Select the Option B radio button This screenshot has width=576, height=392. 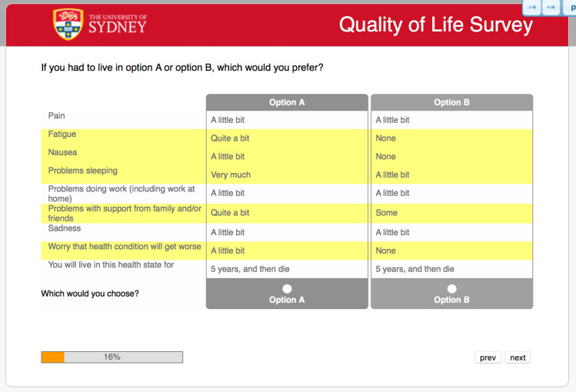coord(452,289)
